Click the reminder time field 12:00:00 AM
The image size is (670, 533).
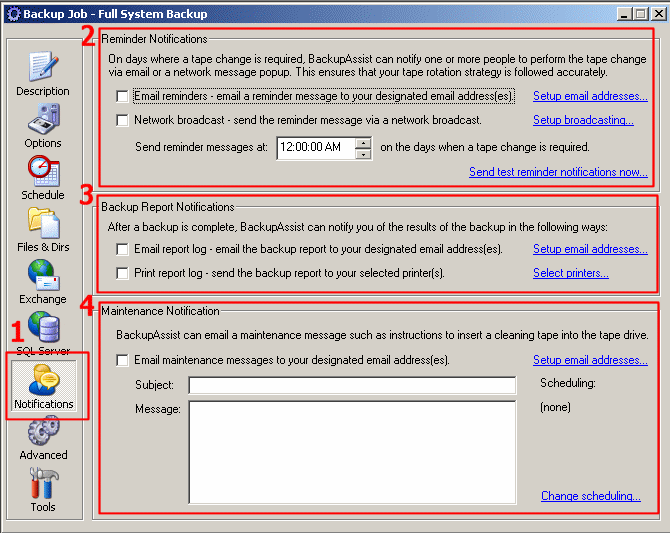pyautogui.click(x=316, y=148)
